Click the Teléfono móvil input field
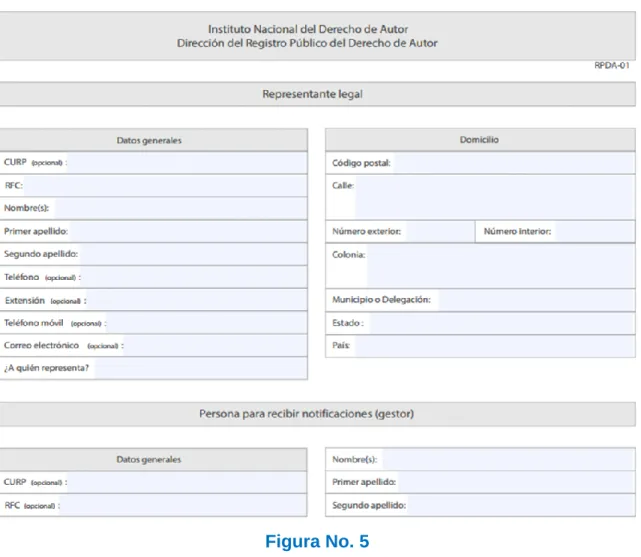The image size is (641, 557). [207, 323]
